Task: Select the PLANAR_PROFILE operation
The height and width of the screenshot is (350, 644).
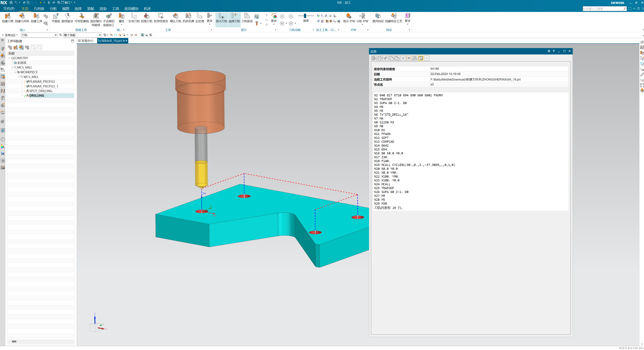Action: coord(42,82)
